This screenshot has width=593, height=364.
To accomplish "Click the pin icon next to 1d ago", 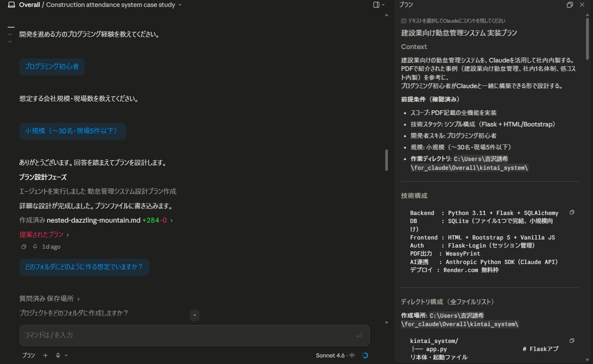I will pyautogui.click(x=35, y=247).
